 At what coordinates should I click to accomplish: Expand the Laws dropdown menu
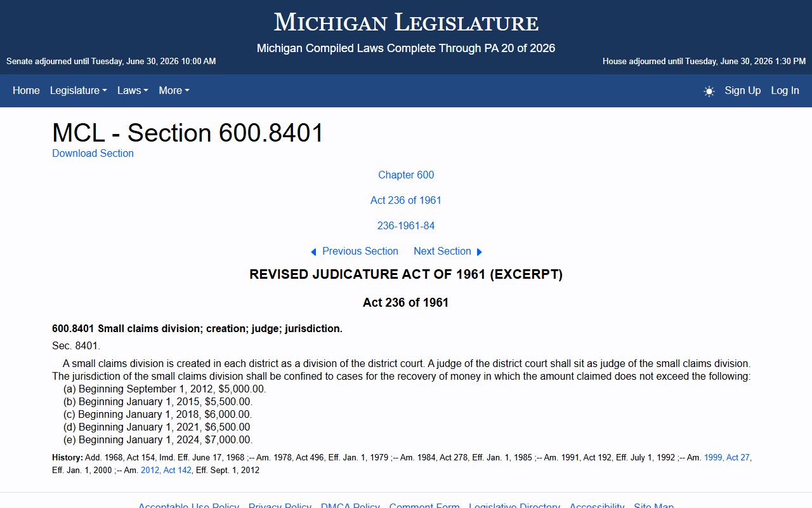(x=133, y=91)
